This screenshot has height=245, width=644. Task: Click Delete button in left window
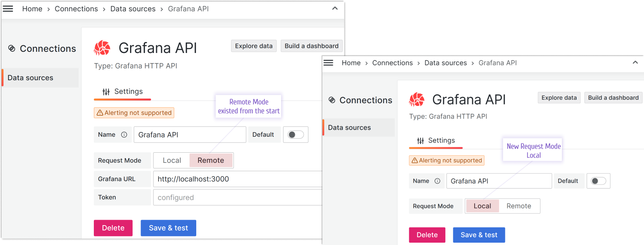[x=113, y=228]
